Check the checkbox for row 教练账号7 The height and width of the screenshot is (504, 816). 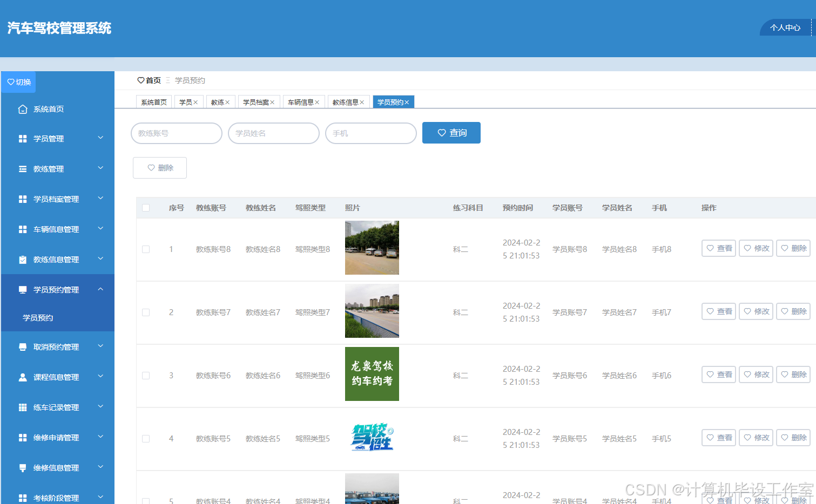146,312
